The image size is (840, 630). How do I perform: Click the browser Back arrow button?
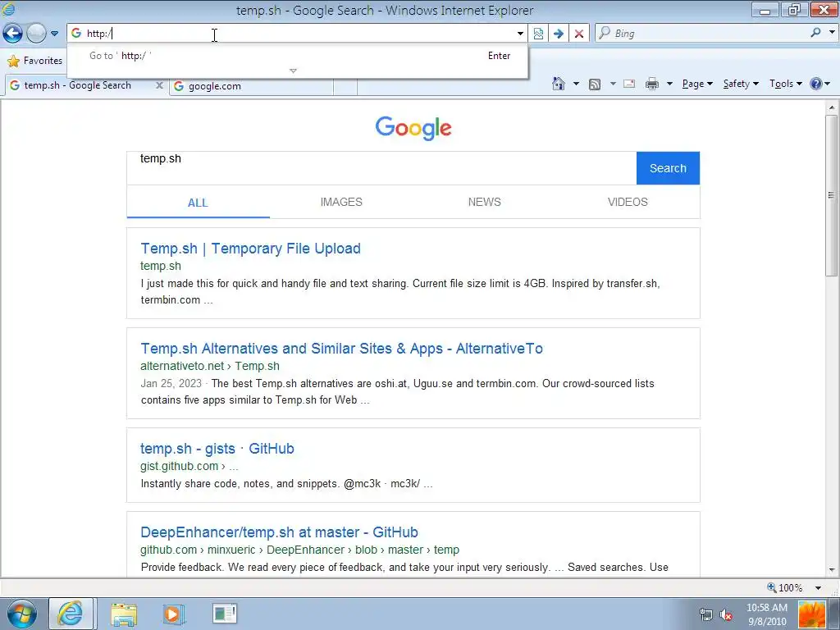[13, 33]
